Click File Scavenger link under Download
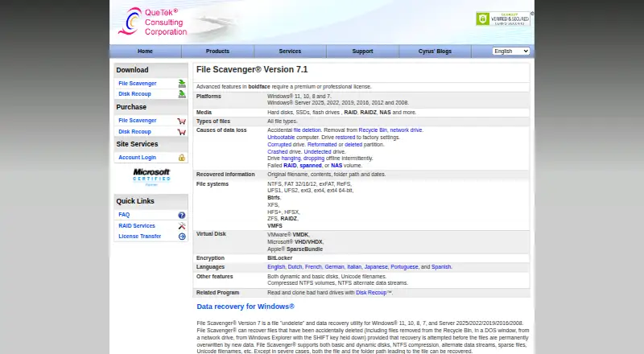Image resolution: width=644 pixels, height=354 pixels. [137, 84]
